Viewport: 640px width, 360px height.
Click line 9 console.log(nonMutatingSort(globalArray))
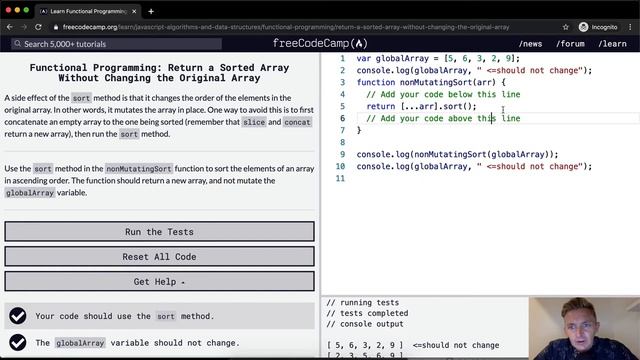click(457, 154)
